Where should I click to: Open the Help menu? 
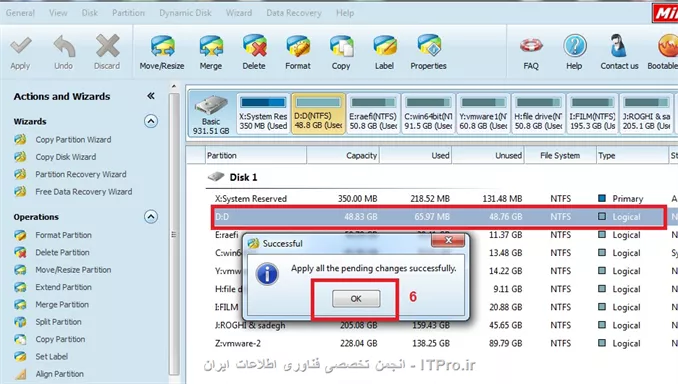pyautogui.click(x=345, y=13)
